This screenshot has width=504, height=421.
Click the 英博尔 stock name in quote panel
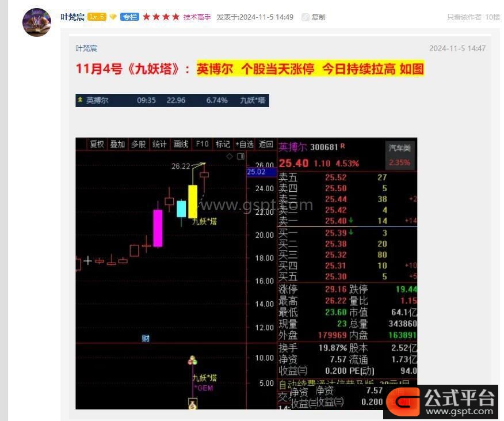[x=292, y=147]
